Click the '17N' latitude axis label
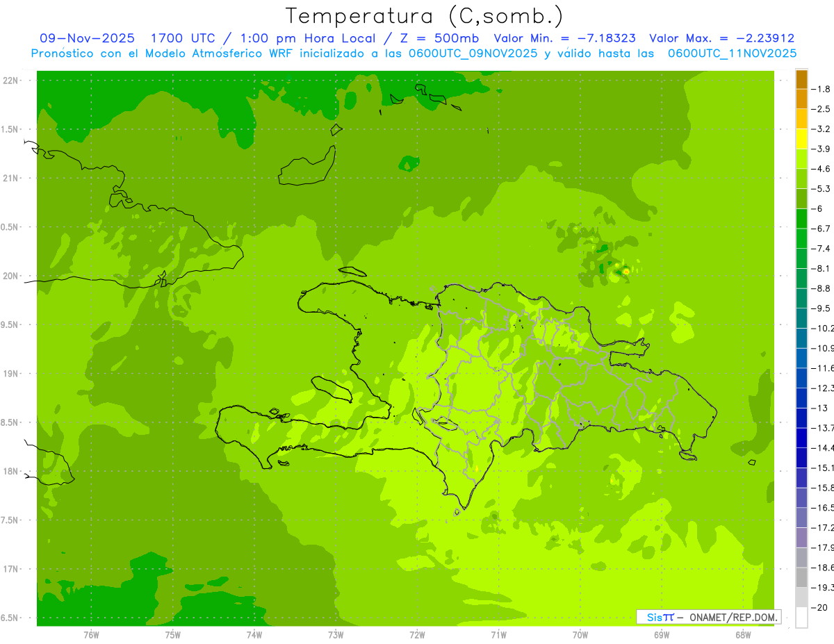Screen dimensions: 834x644 (x=11, y=570)
